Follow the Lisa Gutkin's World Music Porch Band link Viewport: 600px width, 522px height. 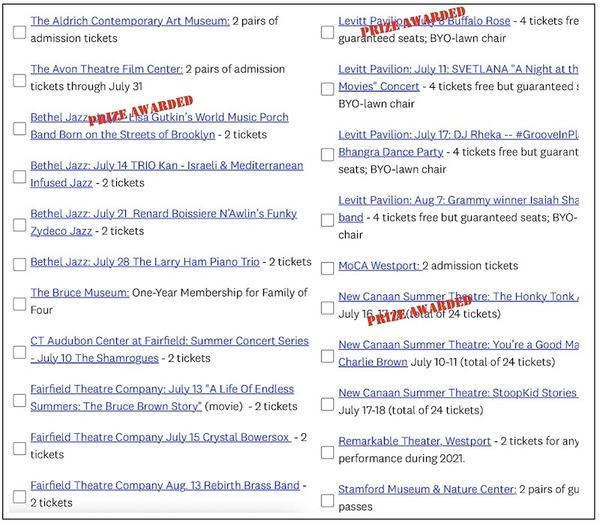[160, 126]
